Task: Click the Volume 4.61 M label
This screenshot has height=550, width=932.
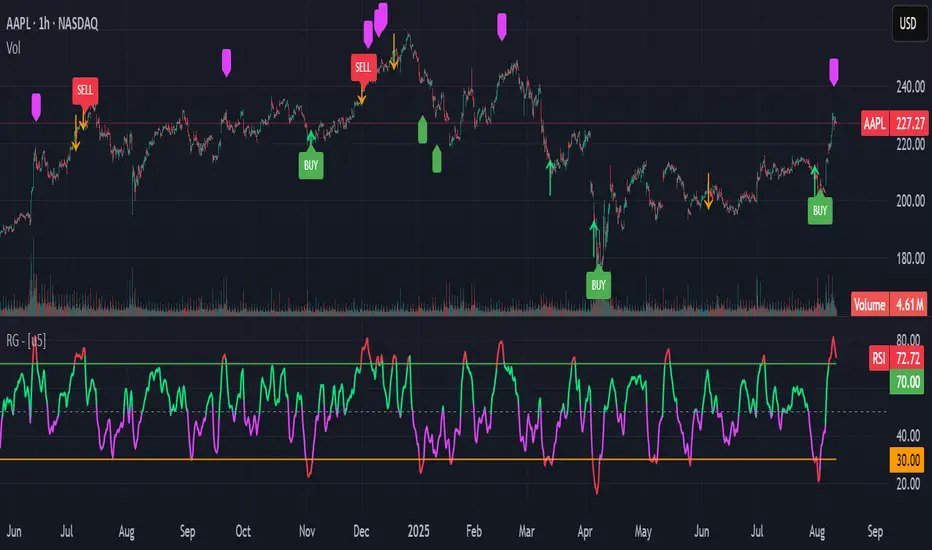Action: tap(889, 304)
